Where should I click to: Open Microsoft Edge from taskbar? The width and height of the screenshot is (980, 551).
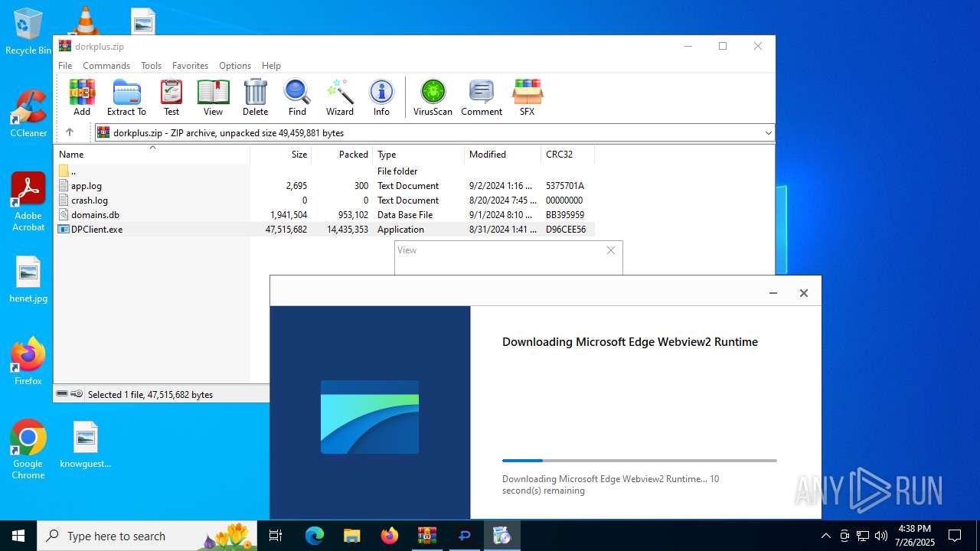315,536
